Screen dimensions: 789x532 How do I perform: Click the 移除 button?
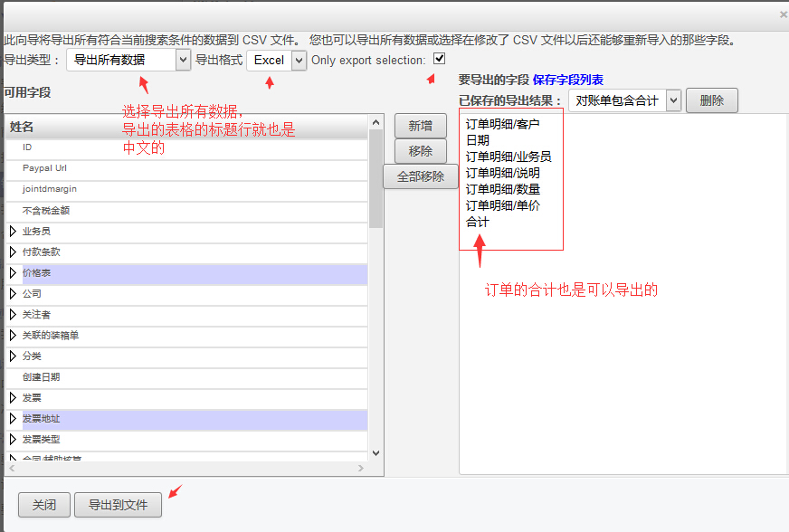421,151
